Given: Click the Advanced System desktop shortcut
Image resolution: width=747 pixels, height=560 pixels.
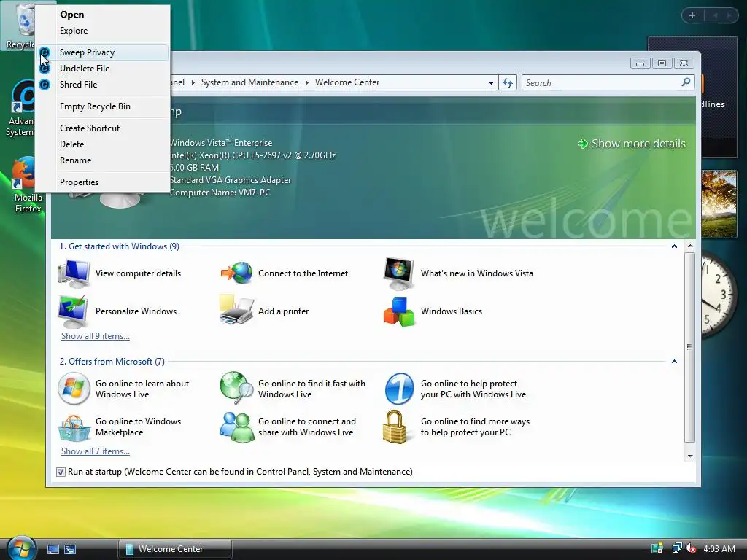Looking at the screenshot, I should 21,109.
